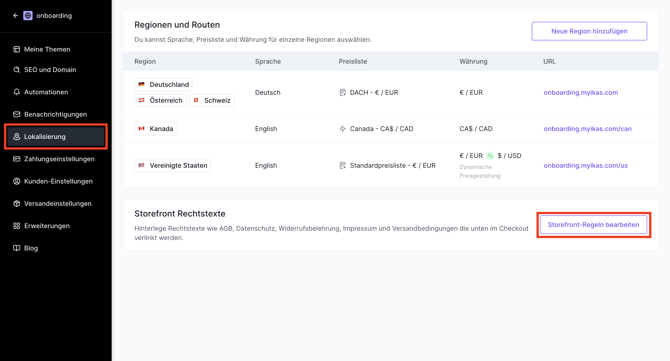
Task: Click the green currency conversion icon
Action: point(490,156)
